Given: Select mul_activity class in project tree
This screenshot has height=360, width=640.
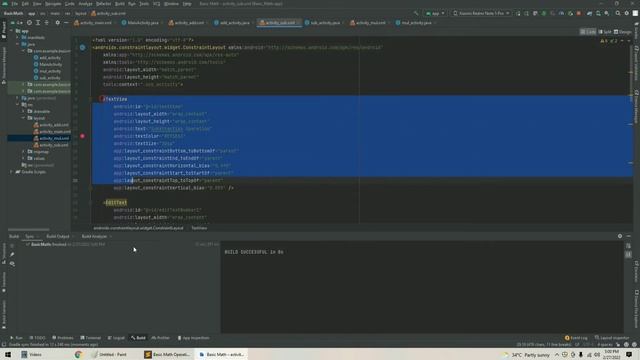Looking at the screenshot, I should 47,71.
